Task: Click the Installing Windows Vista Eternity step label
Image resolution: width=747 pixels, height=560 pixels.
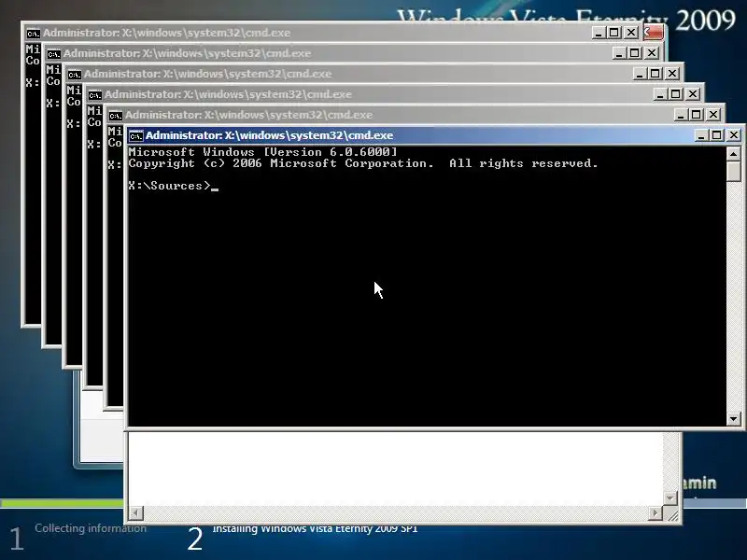Action: [315, 528]
